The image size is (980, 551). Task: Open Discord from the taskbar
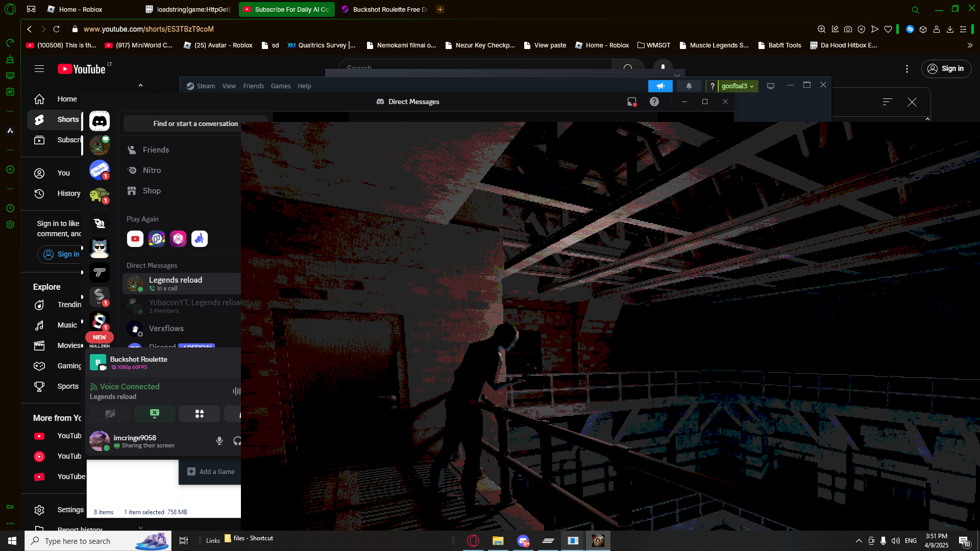point(523,541)
